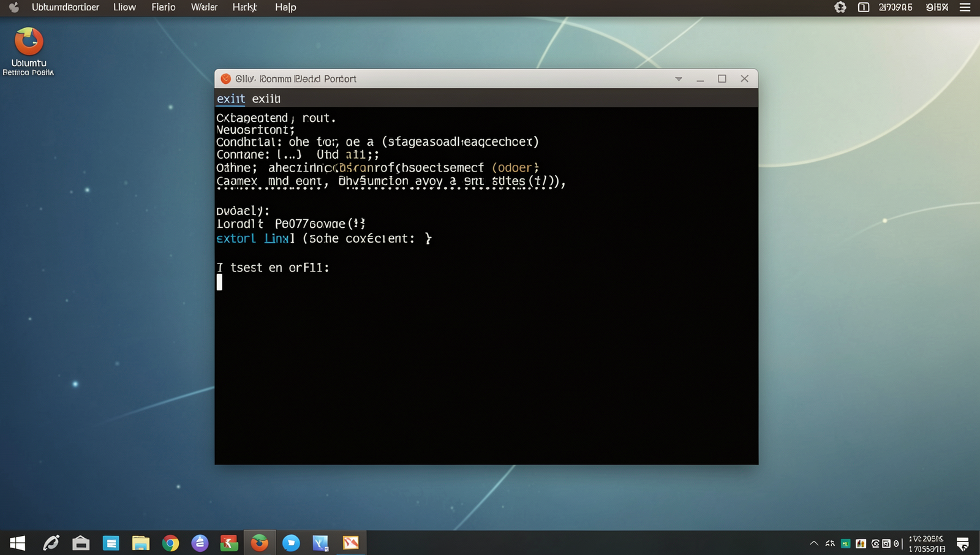Maximize the terminal window
Image resolution: width=980 pixels, height=555 pixels.
[x=722, y=78]
